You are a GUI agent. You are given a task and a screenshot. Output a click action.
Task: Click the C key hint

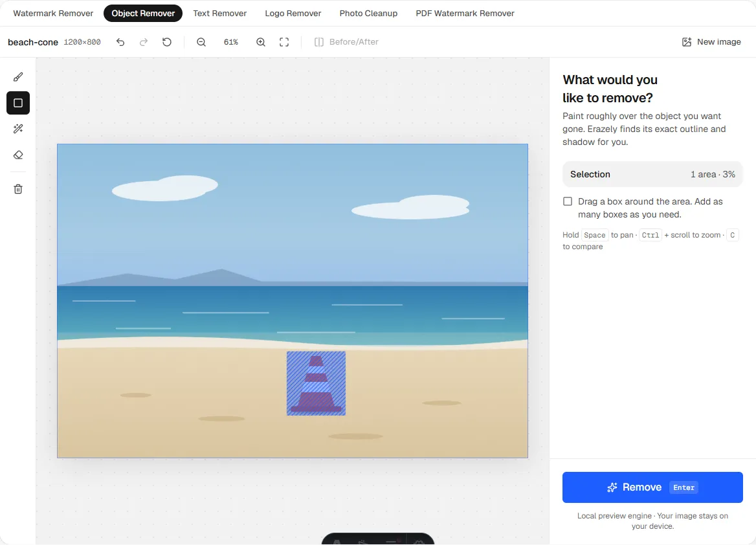point(733,235)
